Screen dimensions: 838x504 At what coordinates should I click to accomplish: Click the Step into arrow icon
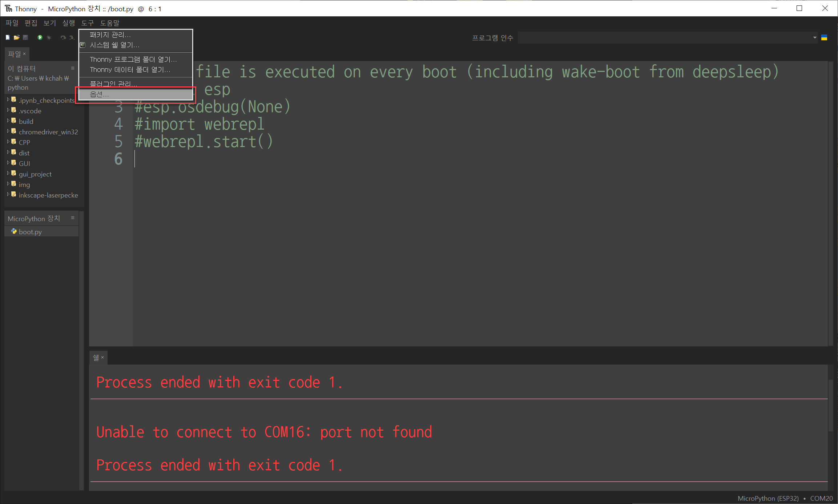point(72,37)
